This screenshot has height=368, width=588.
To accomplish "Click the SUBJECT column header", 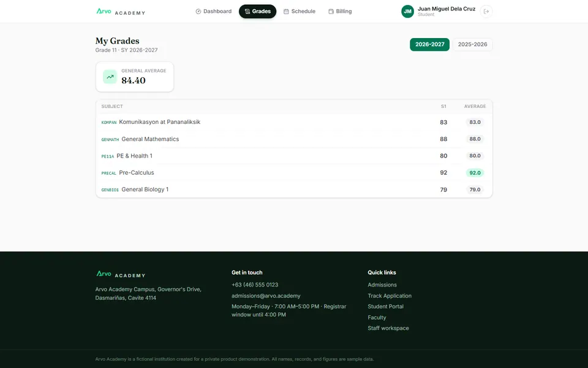I will click(x=112, y=106).
